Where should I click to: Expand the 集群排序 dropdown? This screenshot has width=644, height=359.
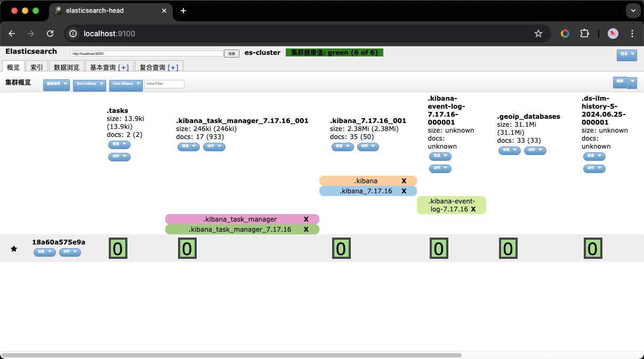(x=57, y=84)
